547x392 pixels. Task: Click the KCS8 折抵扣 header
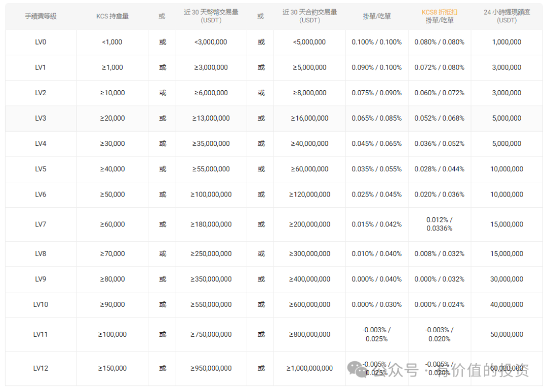[440, 12]
